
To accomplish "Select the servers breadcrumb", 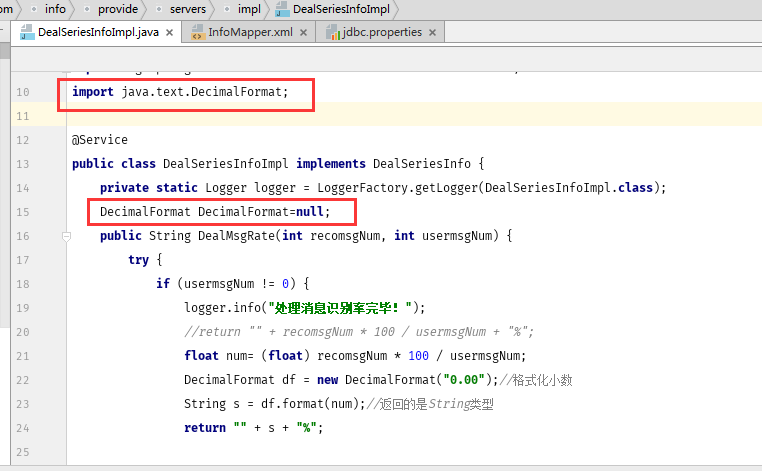I will pyautogui.click(x=188, y=9).
